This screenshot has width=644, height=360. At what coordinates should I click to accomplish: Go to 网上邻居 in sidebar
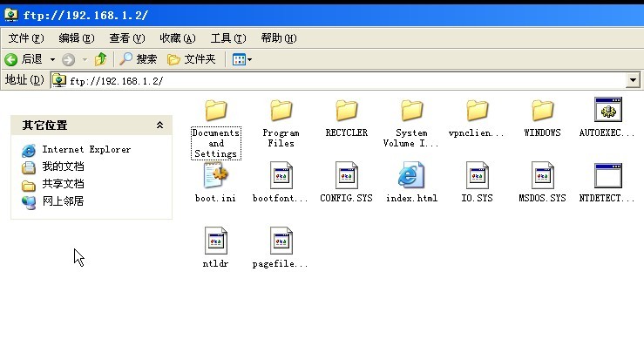tap(63, 201)
